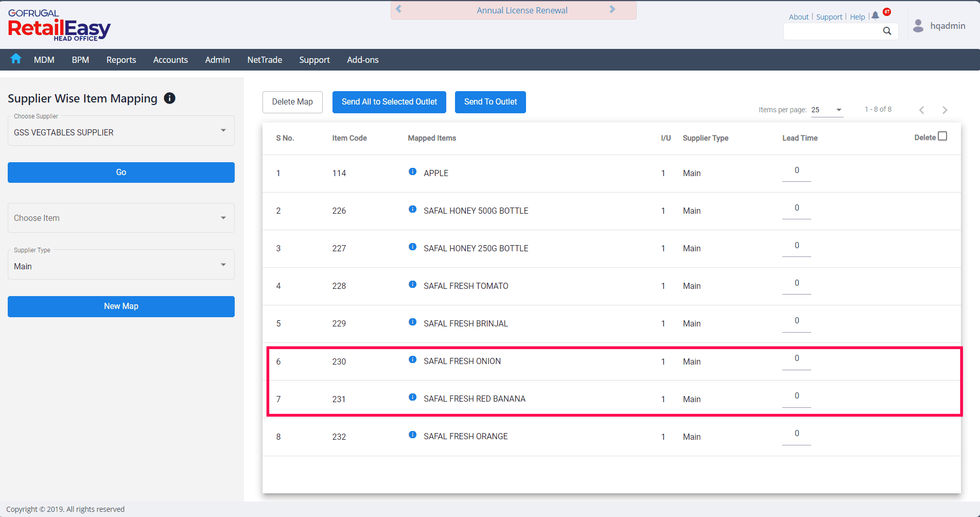Edit Lead Time for SAFAL FRESH TOMATO

click(x=797, y=284)
